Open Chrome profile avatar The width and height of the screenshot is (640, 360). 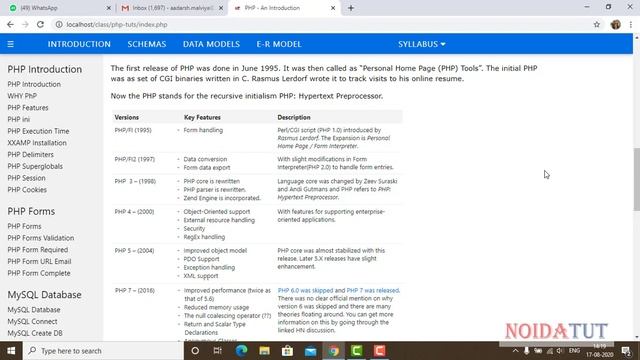[616, 24]
